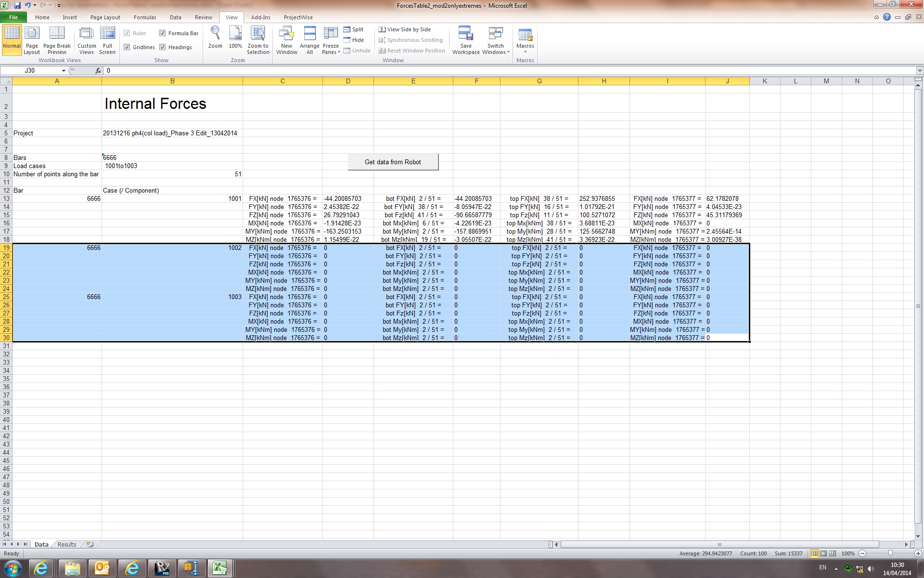Switch to Page Layout view
The height and width of the screenshot is (578, 924).
click(x=32, y=40)
